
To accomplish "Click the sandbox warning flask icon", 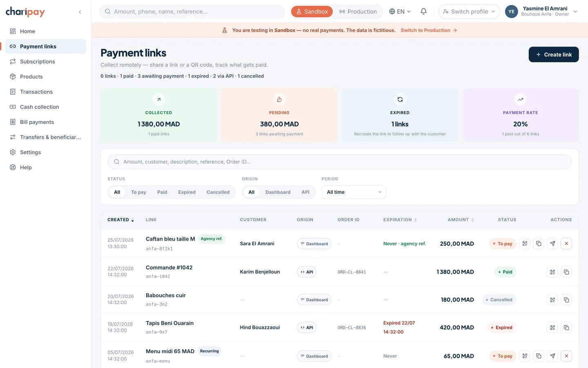I will [225, 30].
